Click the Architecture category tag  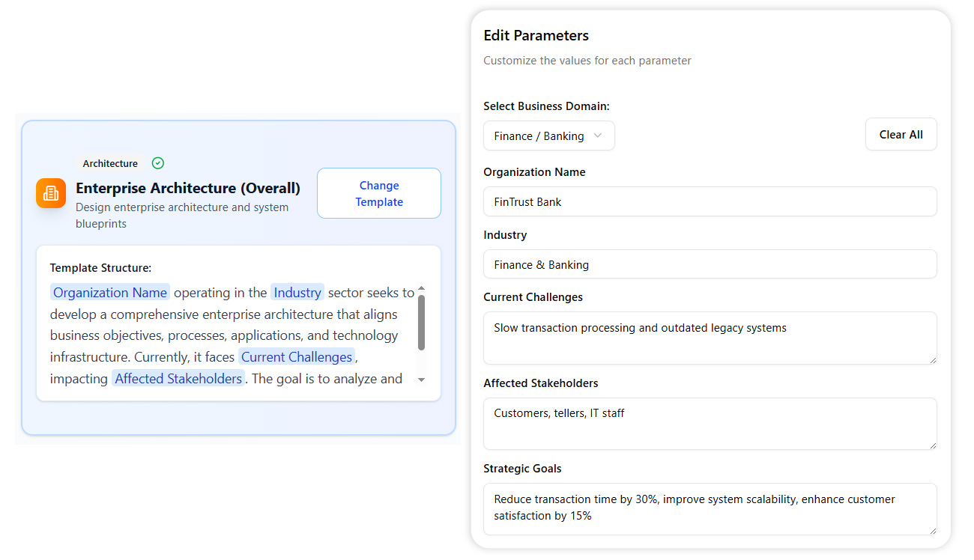click(110, 163)
